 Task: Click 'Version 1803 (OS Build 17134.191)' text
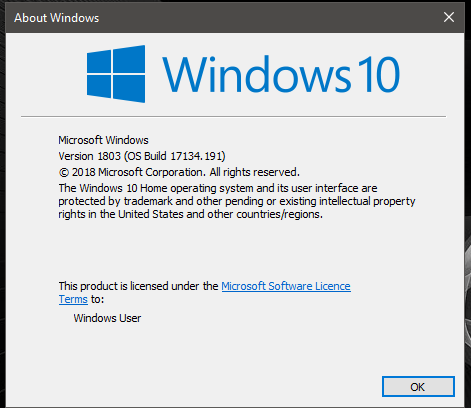[142, 156]
